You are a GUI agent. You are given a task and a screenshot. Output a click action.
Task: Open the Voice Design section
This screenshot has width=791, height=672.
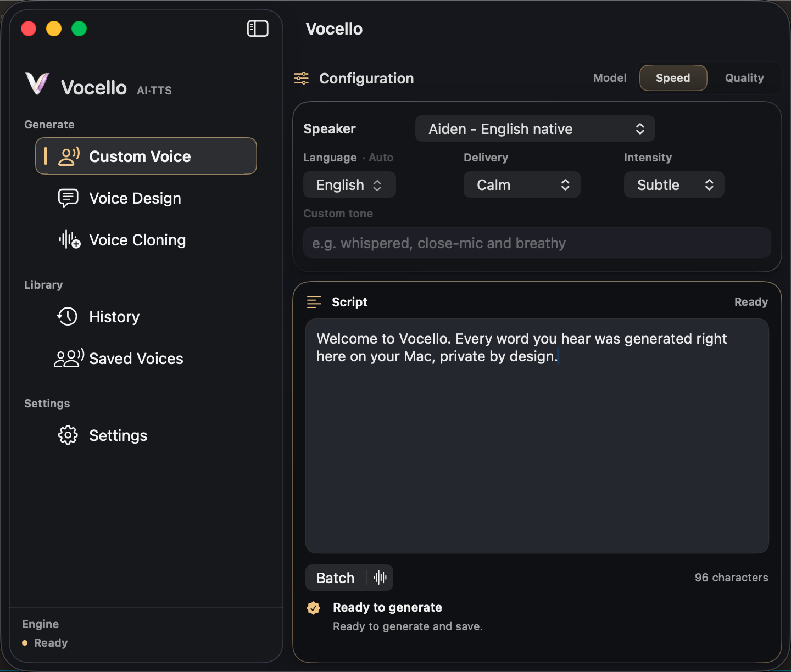(x=146, y=198)
